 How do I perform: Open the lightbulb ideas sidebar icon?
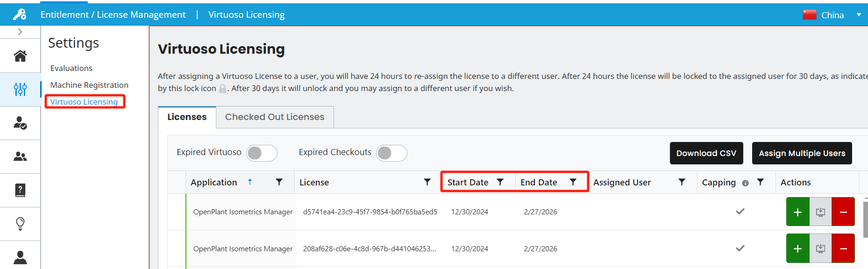pos(20,224)
